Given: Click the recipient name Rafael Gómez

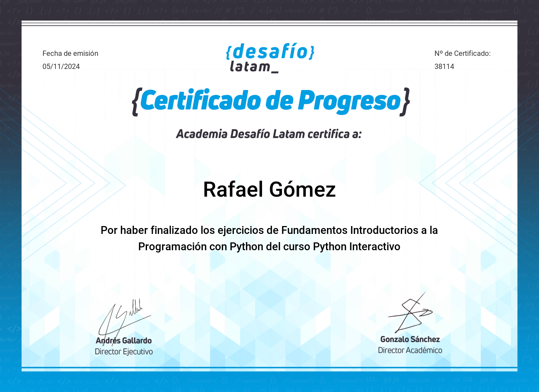Looking at the screenshot, I should (269, 189).
